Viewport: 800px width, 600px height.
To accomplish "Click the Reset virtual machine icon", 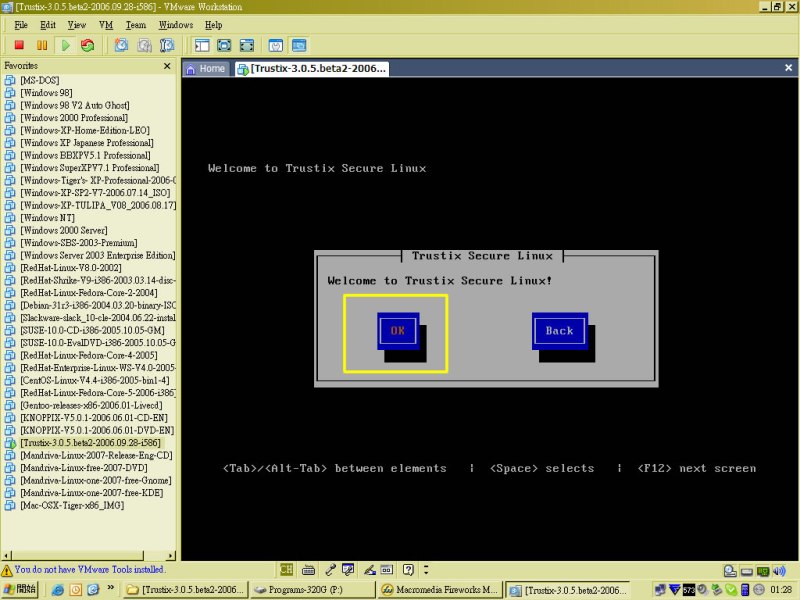I will (x=88, y=45).
